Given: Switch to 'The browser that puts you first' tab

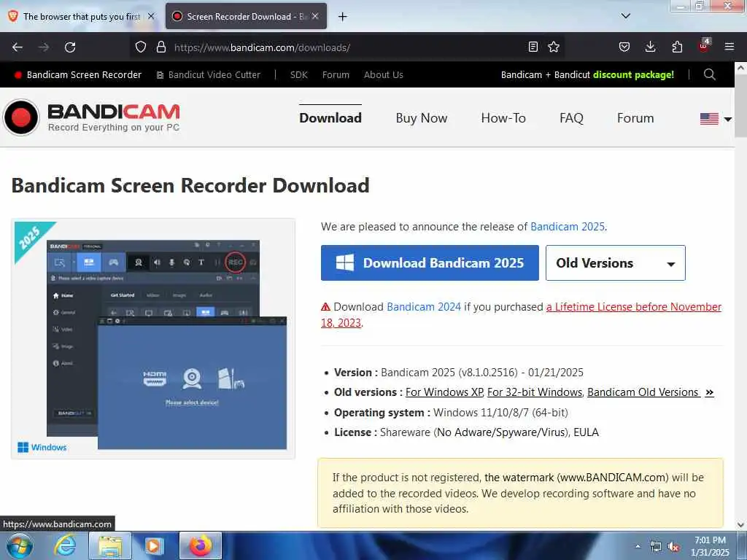Looking at the screenshot, I should [82, 16].
